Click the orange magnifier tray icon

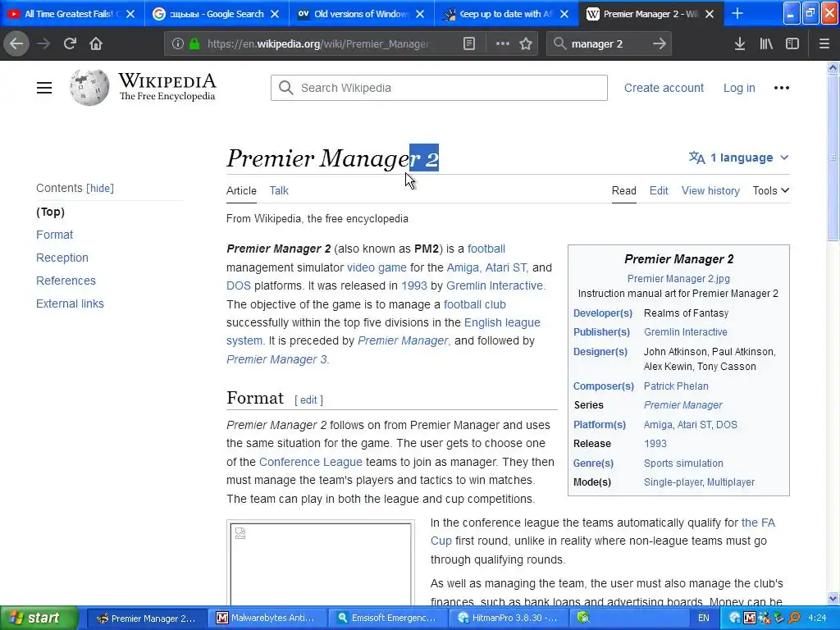point(794,618)
